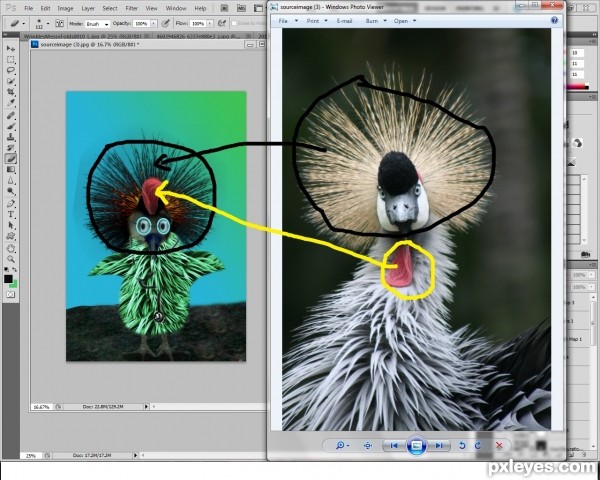The width and height of the screenshot is (600, 480).
Task: Click black foreground color swatch
Action: [x=8, y=278]
